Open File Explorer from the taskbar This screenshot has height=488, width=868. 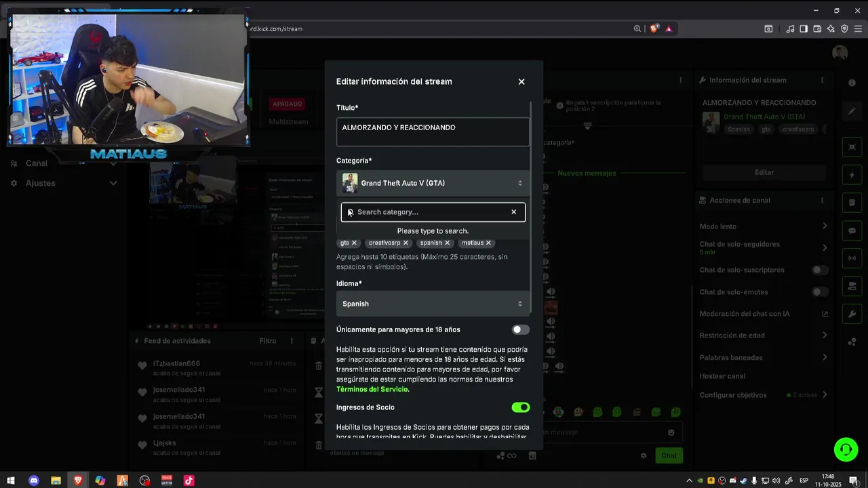pos(56,481)
